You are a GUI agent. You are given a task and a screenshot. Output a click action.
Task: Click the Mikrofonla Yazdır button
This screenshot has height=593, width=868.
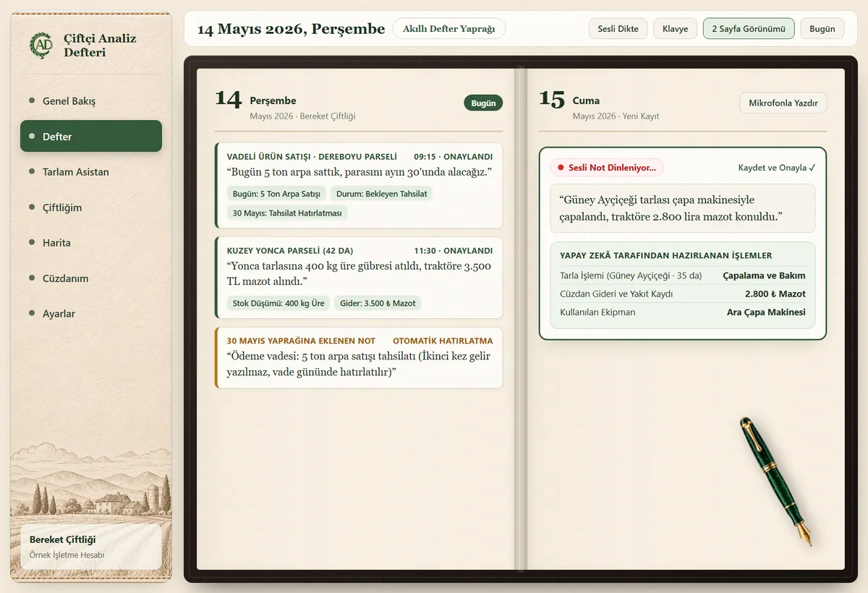pos(783,103)
